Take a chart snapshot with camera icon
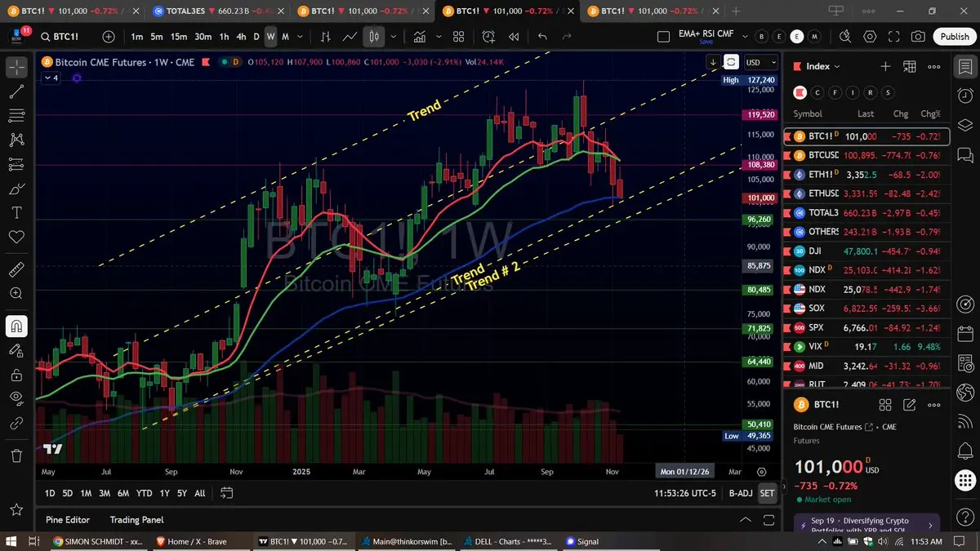The width and height of the screenshot is (980, 551). 919,37
